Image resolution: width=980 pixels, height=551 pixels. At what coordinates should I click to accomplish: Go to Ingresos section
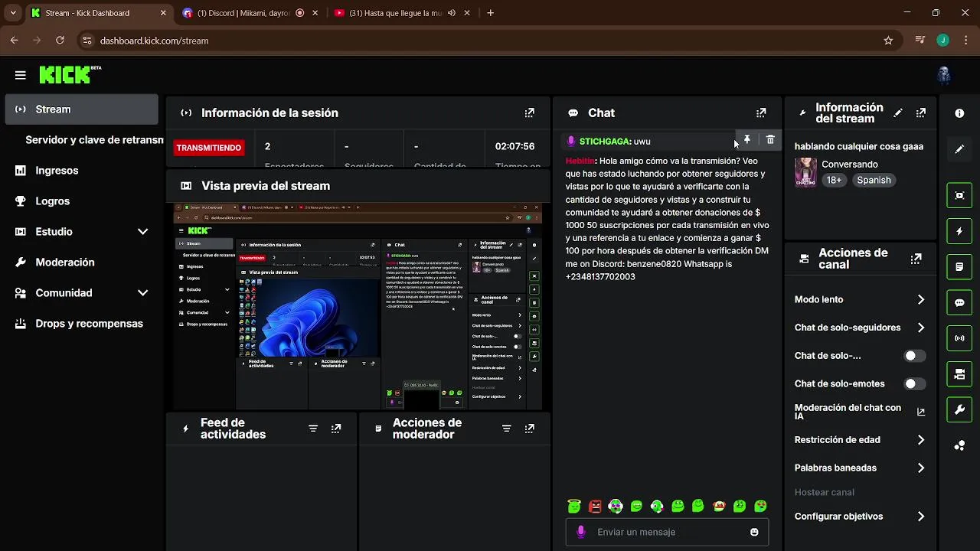(81, 171)
